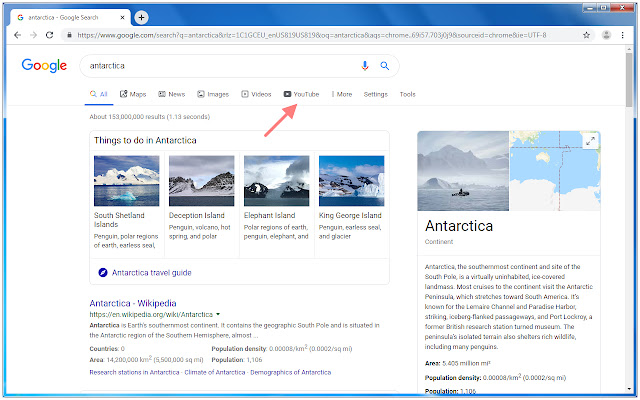Click the Google logo
Screen dimensions: 640x400
click(44, 65)
